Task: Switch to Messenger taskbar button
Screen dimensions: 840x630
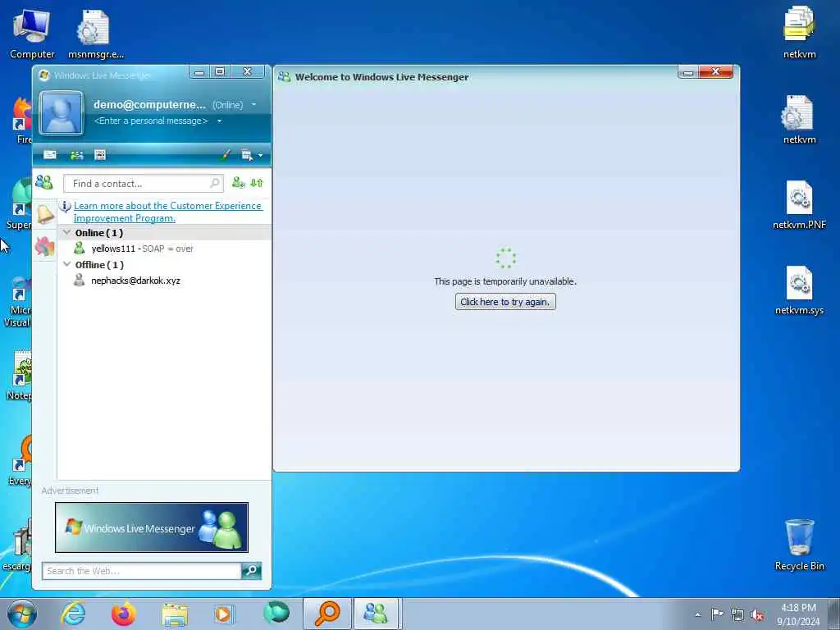Action: coord(376,614)
